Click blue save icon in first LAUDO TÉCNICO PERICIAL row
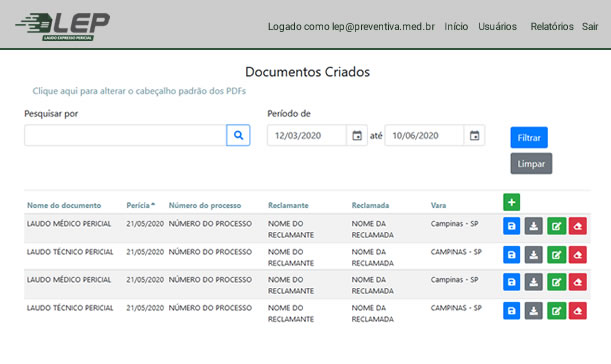Screen dimensions: 611x364 point(511,255)
